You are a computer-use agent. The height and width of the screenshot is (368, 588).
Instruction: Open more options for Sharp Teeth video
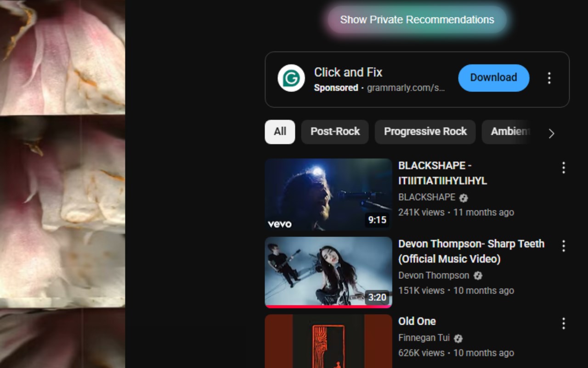coord(564,246)
